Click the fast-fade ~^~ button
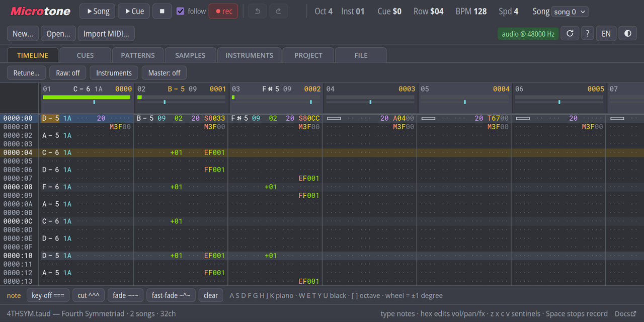Image resolution: width=644 pixels, height=322 pixels. point(171,295)
